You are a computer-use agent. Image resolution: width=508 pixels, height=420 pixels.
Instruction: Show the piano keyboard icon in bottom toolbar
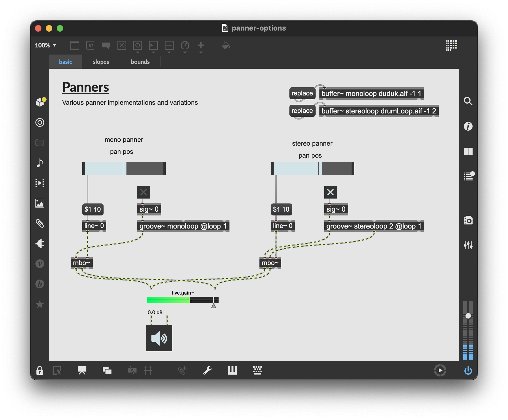pos(232,370)
